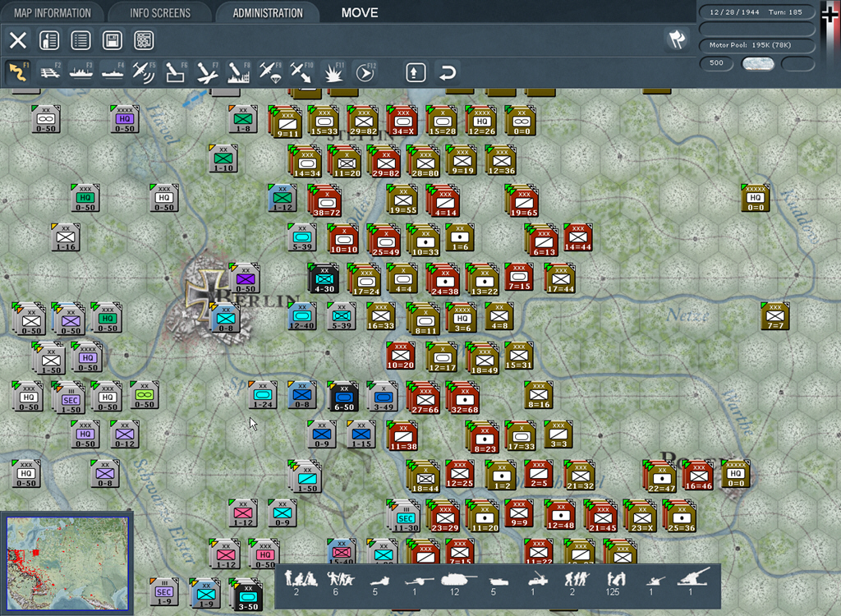Switch to the Administration tab
841x616 pixels.
click(267, 13)
